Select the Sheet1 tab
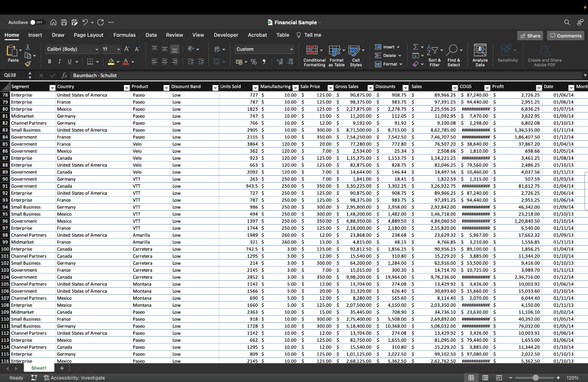Screen dimensions: 588x382 coord(38,368)
